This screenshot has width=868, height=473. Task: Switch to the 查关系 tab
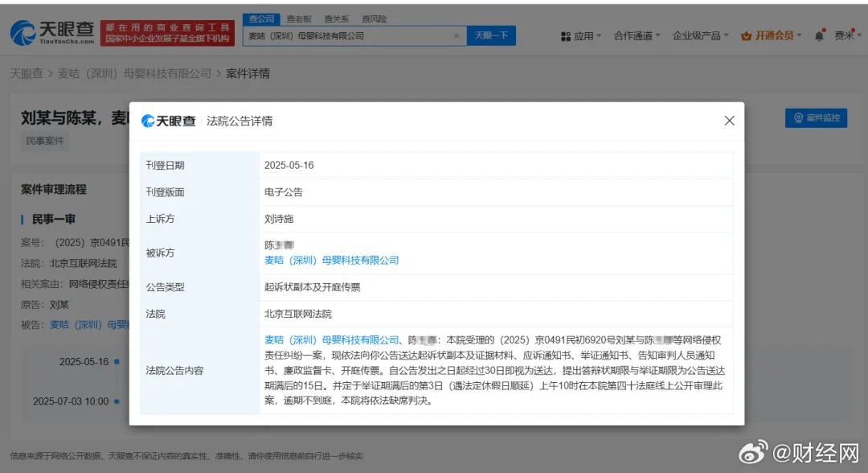pos(337,19)
